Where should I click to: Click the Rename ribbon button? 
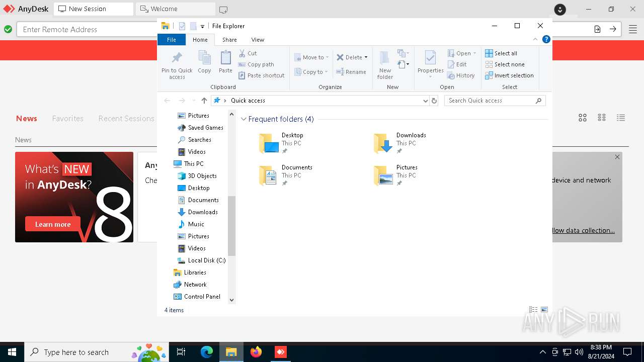coord(351,72)
